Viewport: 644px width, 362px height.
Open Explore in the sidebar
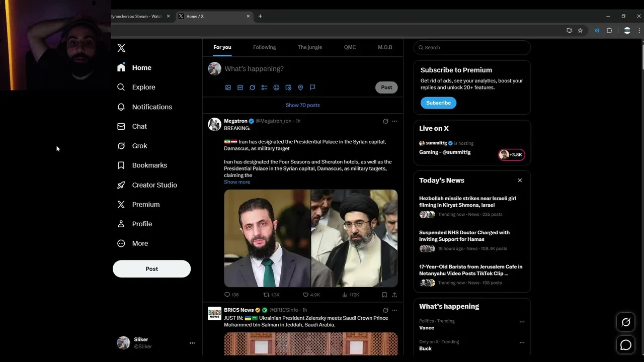pyautogui.click(x=136, y=87)
